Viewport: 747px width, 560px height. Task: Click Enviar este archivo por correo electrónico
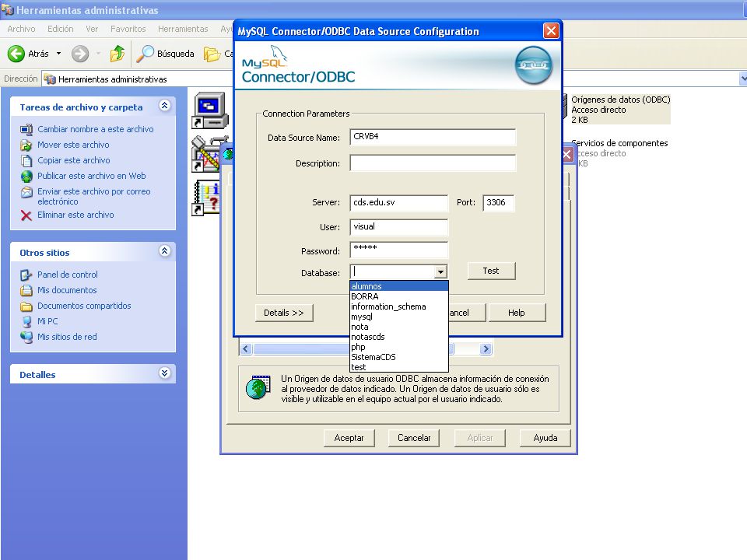94,196
